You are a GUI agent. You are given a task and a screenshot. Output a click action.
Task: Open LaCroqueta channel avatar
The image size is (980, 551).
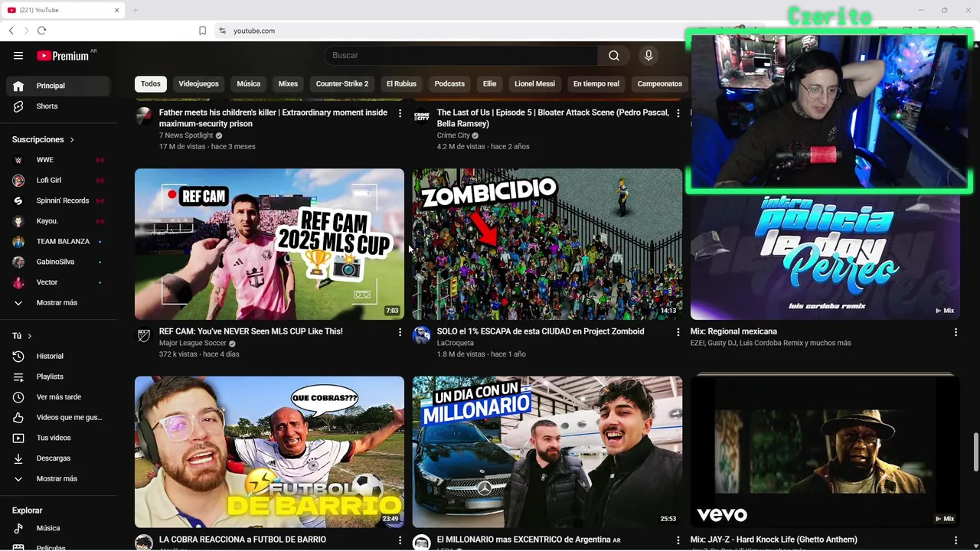422,335
